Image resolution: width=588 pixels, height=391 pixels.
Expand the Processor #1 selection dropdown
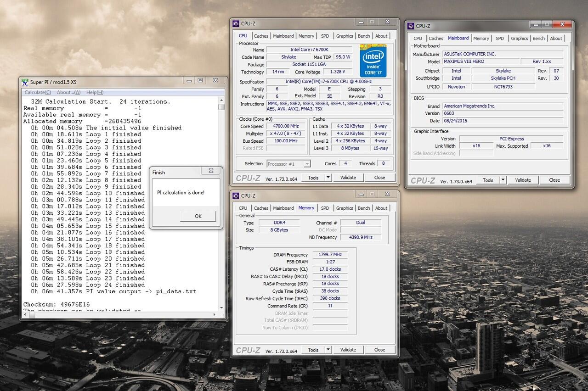(307, 164)
